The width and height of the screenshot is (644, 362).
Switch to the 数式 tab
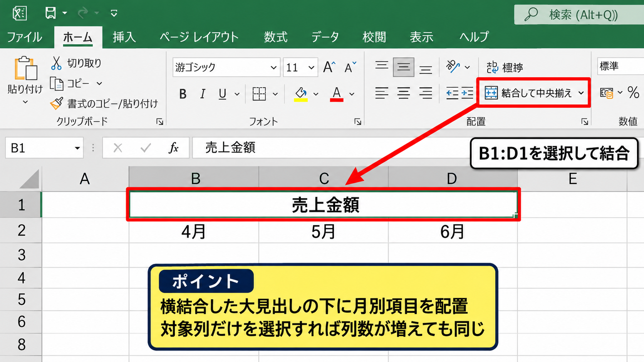tap(275, 37)
